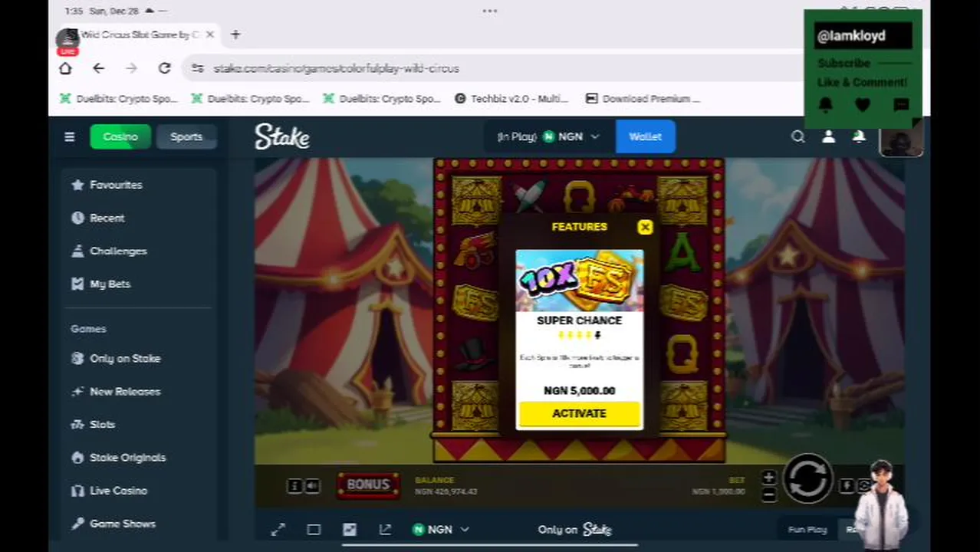Click the overlay comment icon
The height and width of the screenshot is (552, 980).
click(x=901, y=105)
